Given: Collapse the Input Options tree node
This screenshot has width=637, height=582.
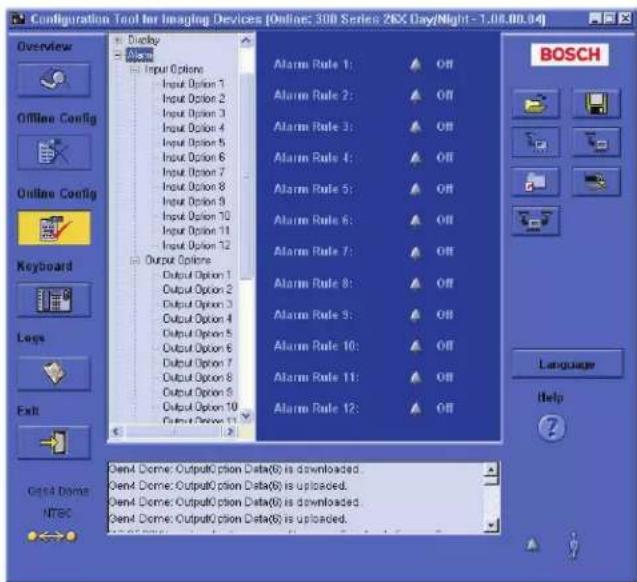Looking at the screenshot, I should click(135, 69).
